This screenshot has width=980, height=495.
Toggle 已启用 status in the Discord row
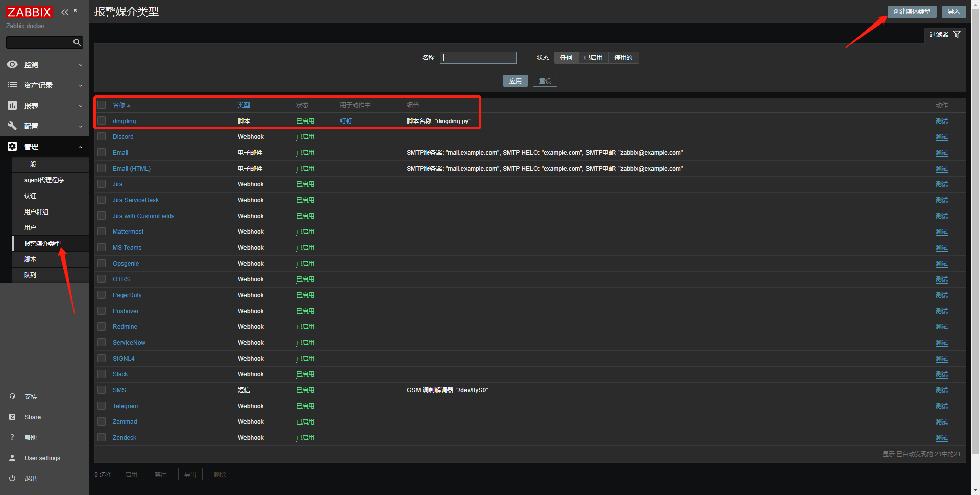pos(305,137)
